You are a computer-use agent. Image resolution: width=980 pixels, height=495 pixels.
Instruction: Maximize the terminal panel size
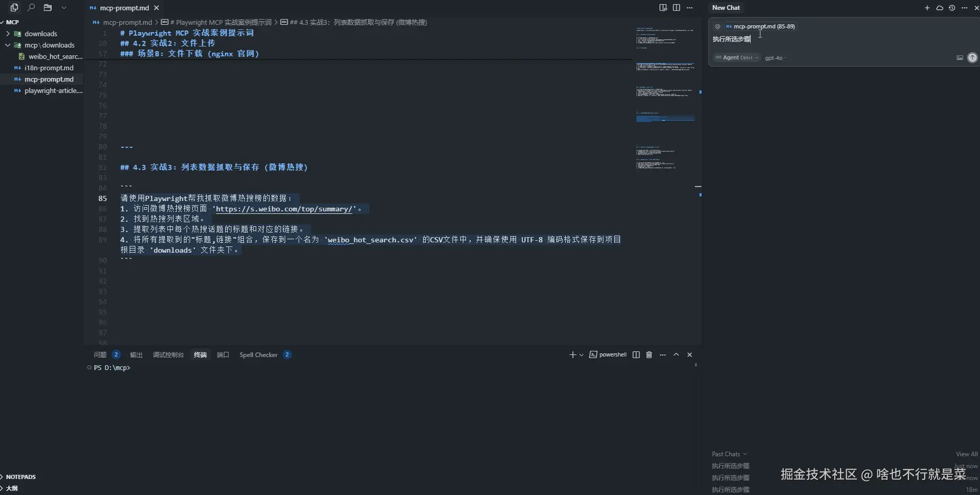(x=676, y=354)
